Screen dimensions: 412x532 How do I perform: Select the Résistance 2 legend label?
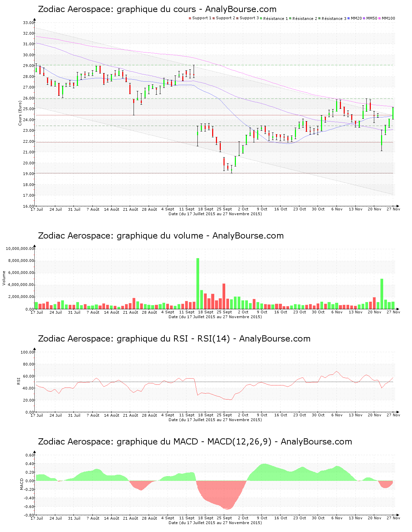[x=305, y=19]
